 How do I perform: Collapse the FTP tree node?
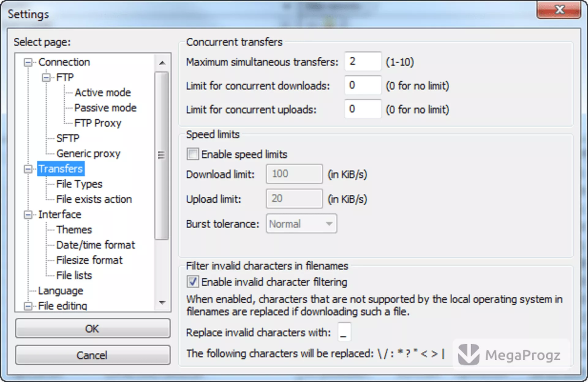[46, 78]
